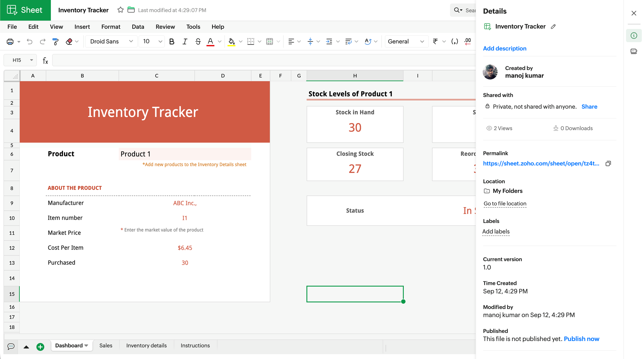Click the wrap text icon

348,41
